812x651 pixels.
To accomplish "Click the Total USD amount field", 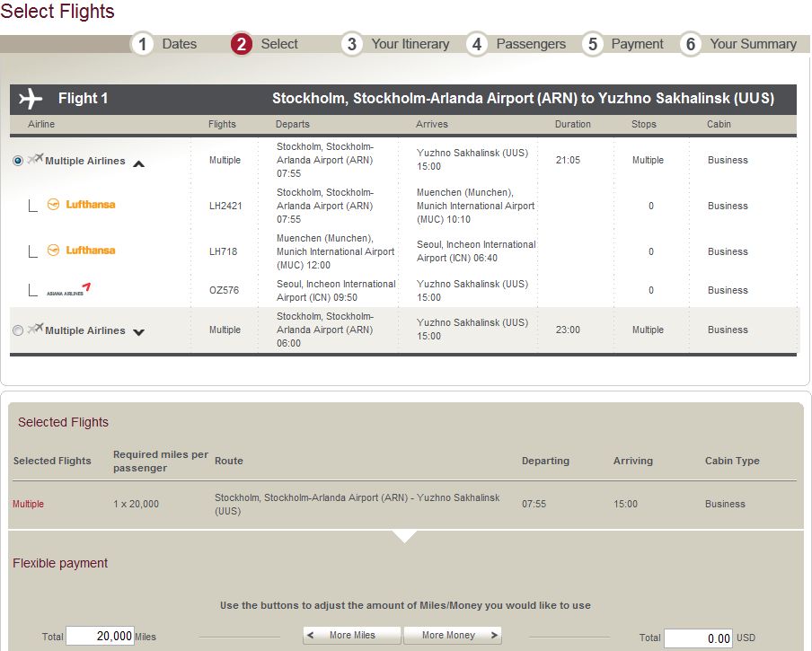I will point(697,638).
